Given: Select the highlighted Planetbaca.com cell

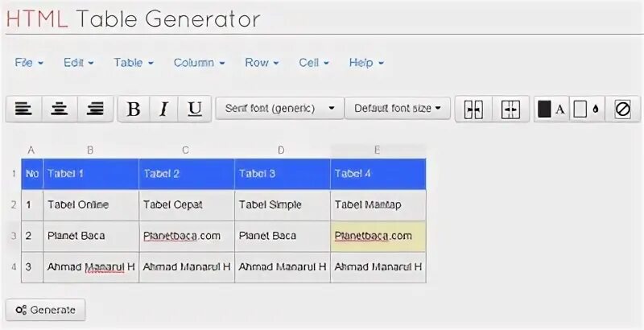Looking at the screenshot, I should pos(378,236).
